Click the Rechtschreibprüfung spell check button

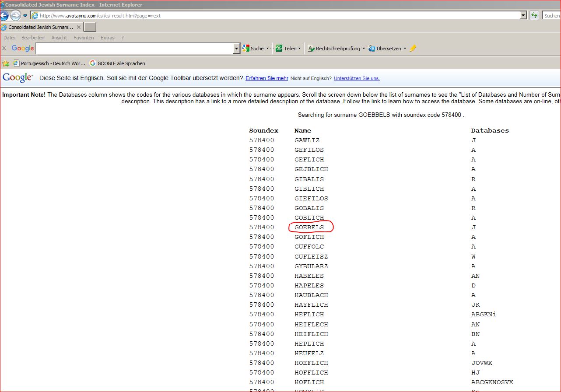pos(333,49)
